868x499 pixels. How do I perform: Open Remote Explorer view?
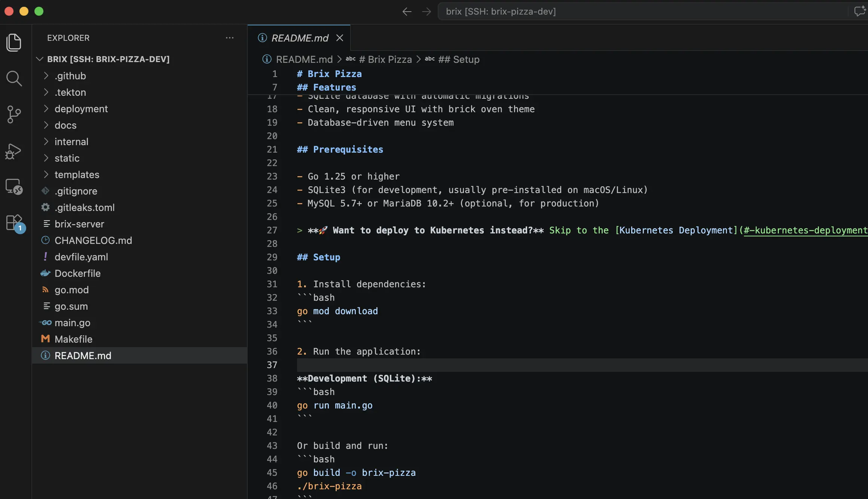point(14,187)
